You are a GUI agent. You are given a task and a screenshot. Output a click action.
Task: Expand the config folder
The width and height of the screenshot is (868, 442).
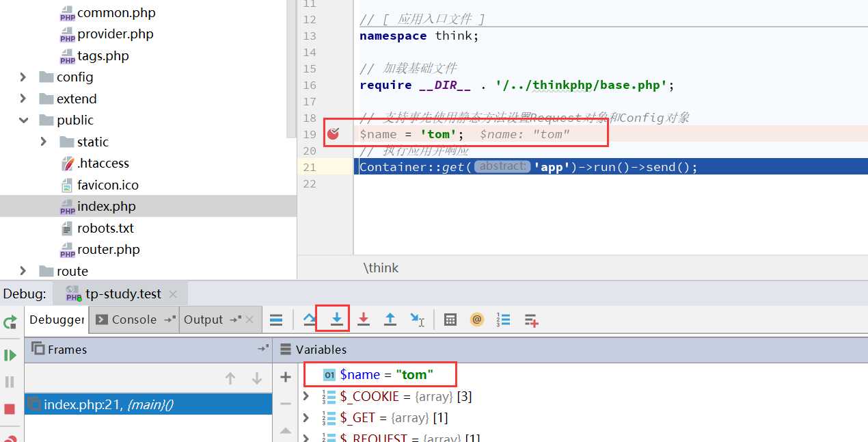coord(23,77)
